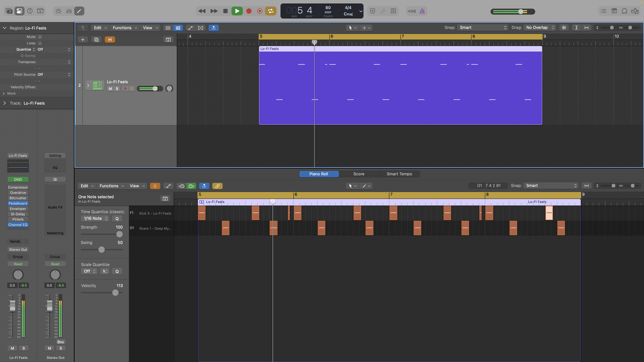
Task: Solo the Lo-Fi Feels track with its S button
Action: (116, 88)
